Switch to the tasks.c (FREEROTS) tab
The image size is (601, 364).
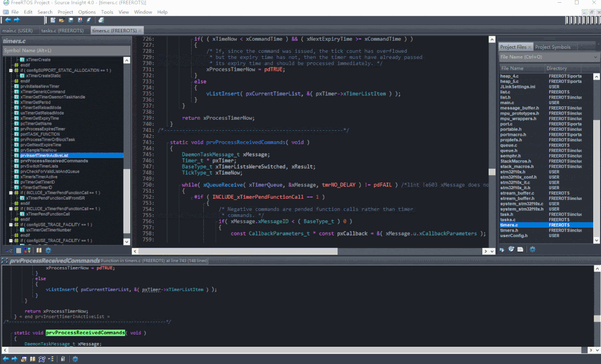point(62,31)
